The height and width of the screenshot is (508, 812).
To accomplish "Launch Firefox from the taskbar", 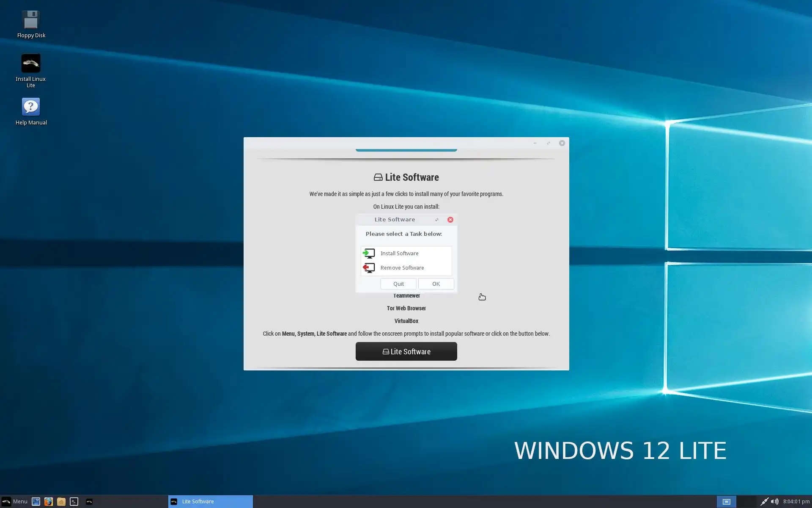I will tap(49, 501).
